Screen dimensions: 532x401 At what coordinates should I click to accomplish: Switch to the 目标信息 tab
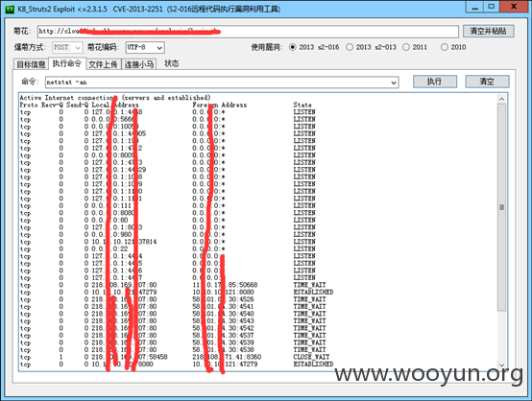[x=31, y=64]
